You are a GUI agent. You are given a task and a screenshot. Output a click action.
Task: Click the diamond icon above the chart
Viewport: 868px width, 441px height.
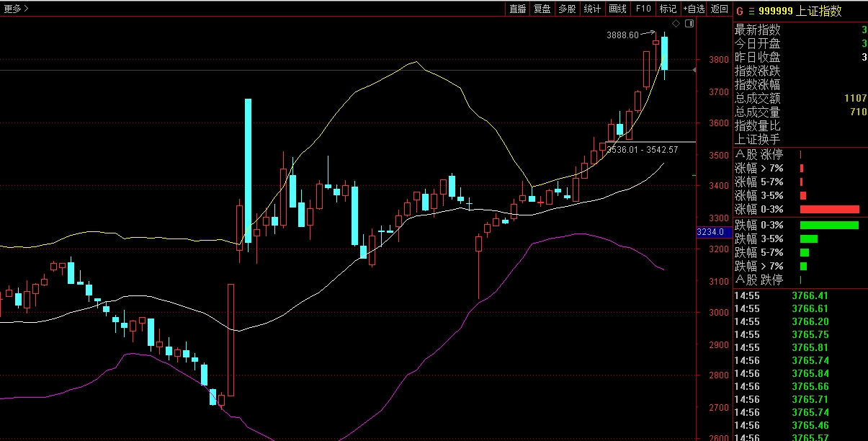[676, 24]
